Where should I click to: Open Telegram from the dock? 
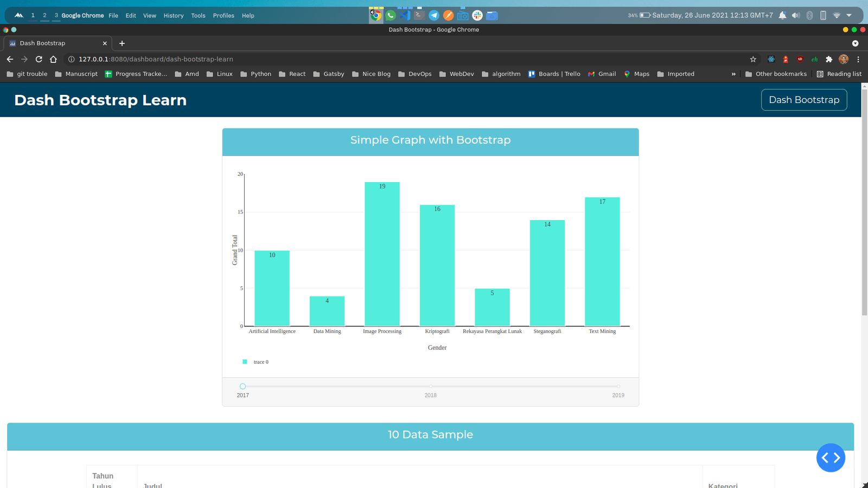pyautogui.click(x=434, y=15)
